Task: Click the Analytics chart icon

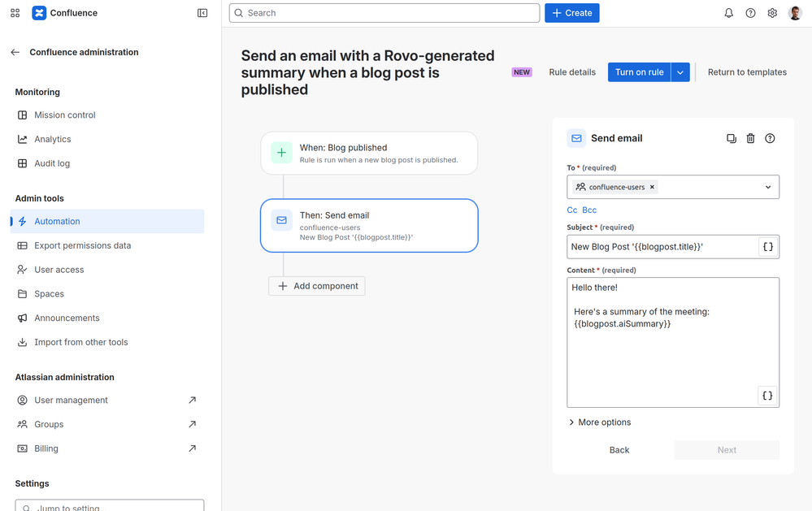Action: pyautogui.click(x=22, y=139)
